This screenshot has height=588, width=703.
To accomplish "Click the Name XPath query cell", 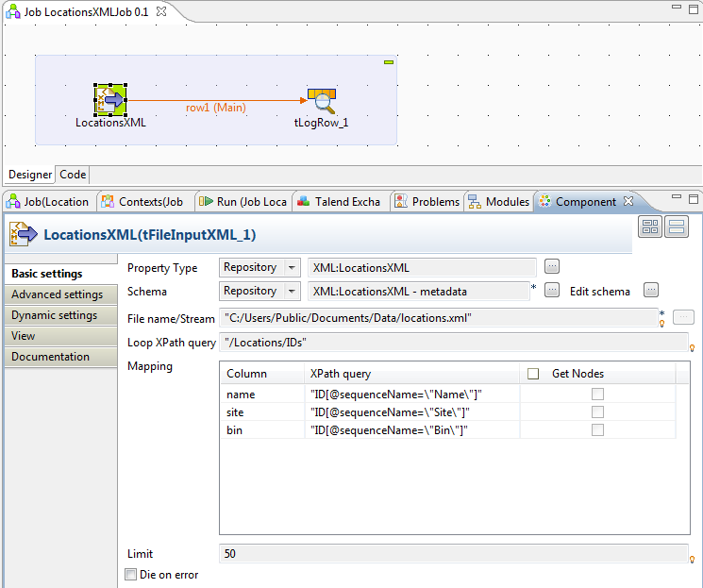I will (412, 395).
